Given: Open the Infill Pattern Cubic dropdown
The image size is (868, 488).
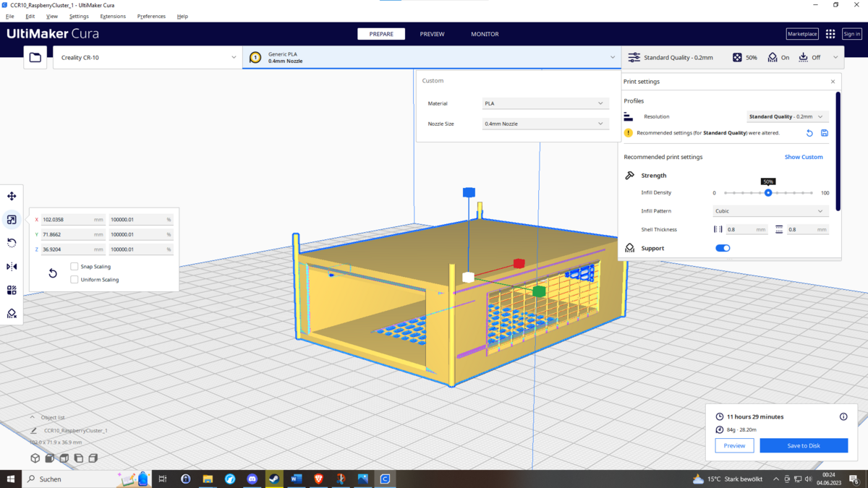Looking at the screenshot, I should (x=770, y=211).
